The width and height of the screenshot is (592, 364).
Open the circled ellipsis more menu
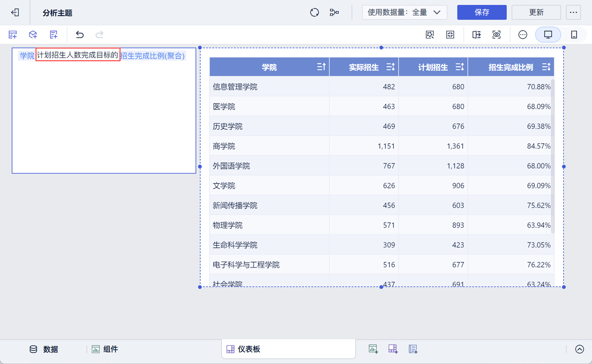click(523, 35)
